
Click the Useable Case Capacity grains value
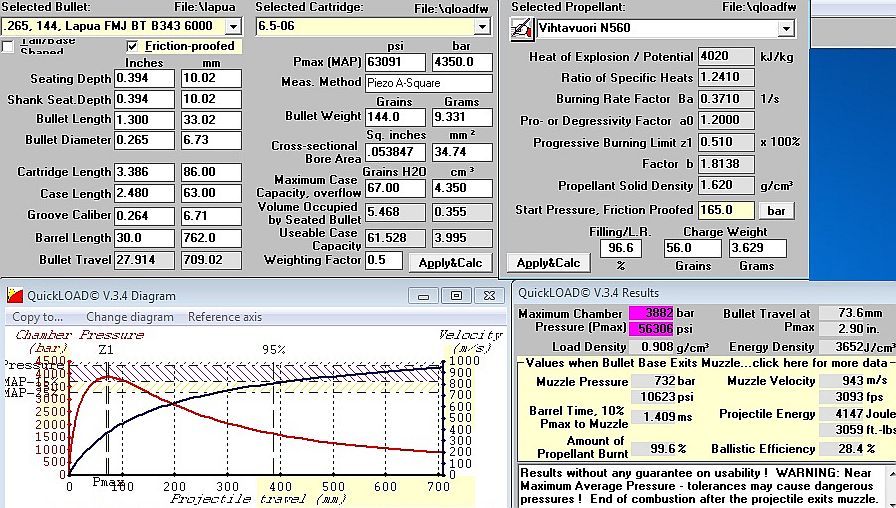coord(395,238)
